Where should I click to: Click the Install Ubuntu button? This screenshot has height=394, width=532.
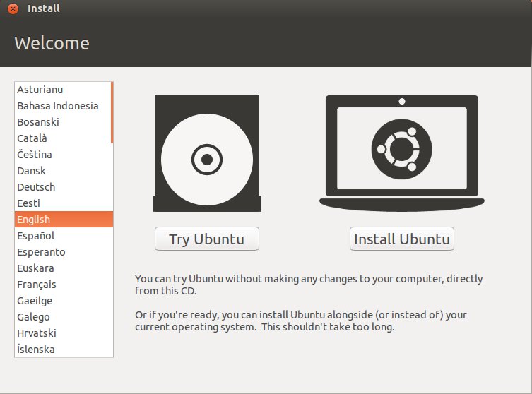point(402,239)
